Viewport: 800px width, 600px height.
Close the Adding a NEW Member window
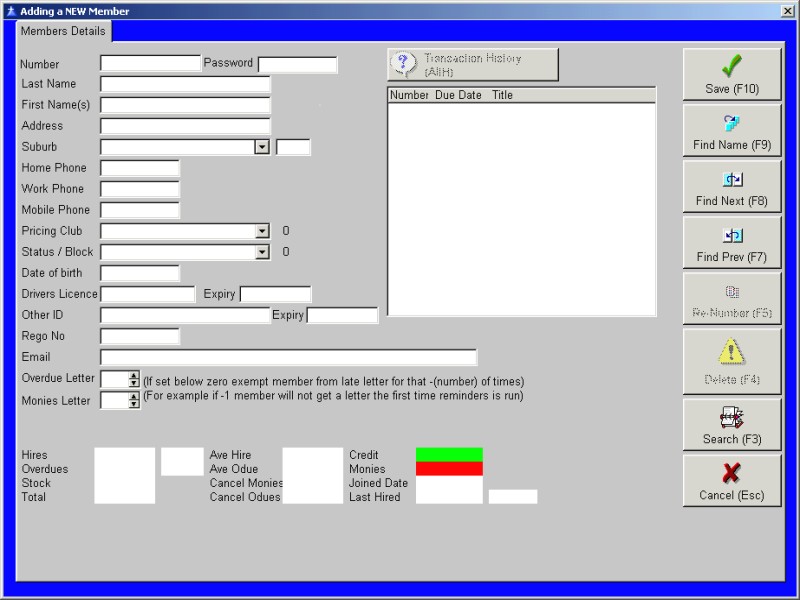[x=788, y=11]
